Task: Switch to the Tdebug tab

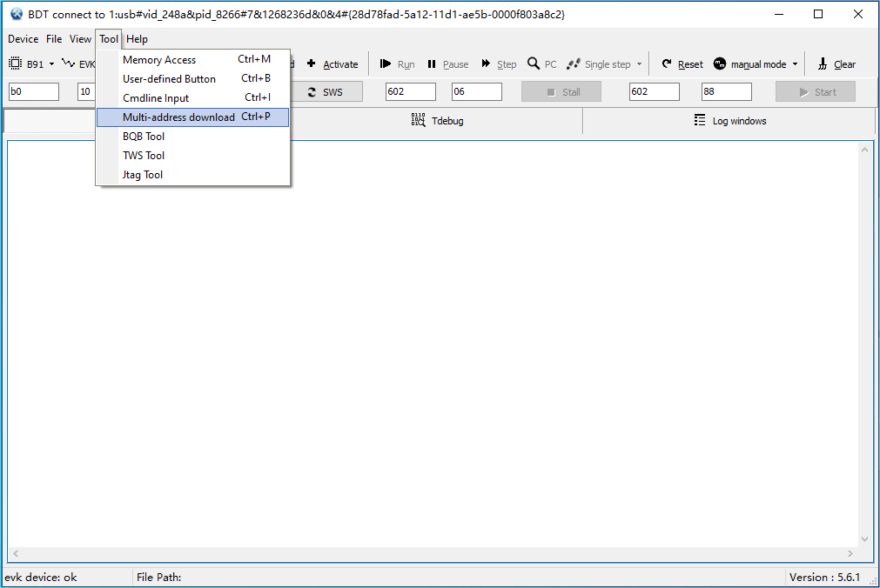Action: click(x=437, y=121)
